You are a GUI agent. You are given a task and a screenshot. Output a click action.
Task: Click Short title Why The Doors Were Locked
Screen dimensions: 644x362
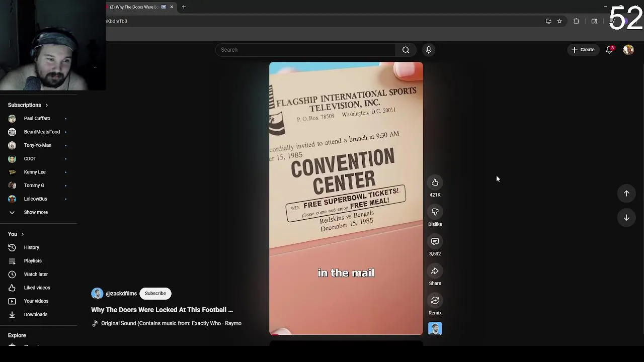click(x=162, y=310)
